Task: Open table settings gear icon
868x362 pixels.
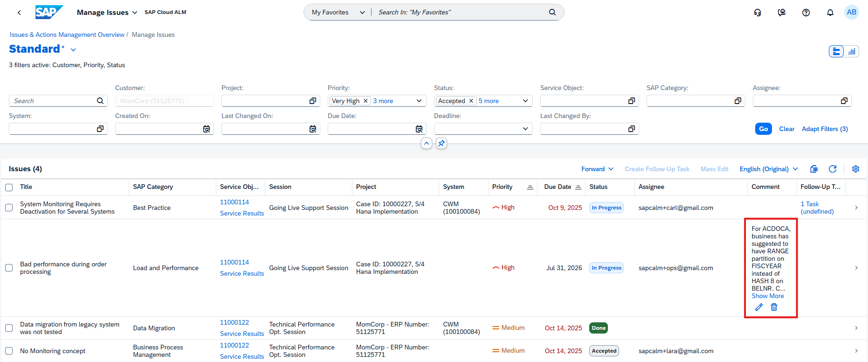Action: click(855, 169)
